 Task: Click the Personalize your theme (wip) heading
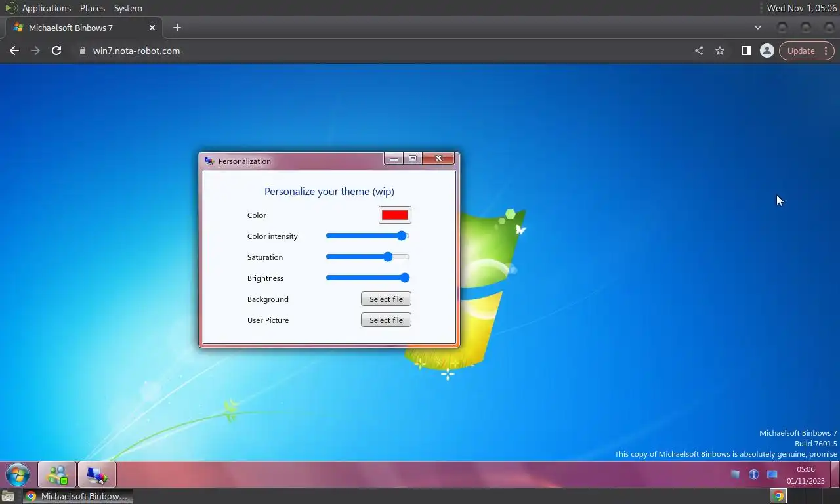(329, 192)
